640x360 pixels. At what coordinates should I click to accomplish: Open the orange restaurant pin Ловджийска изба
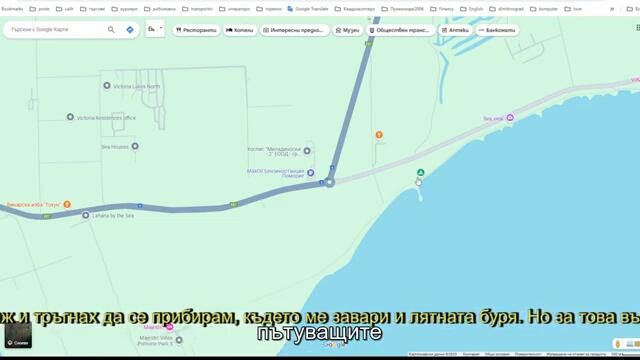tap(67, 204)
